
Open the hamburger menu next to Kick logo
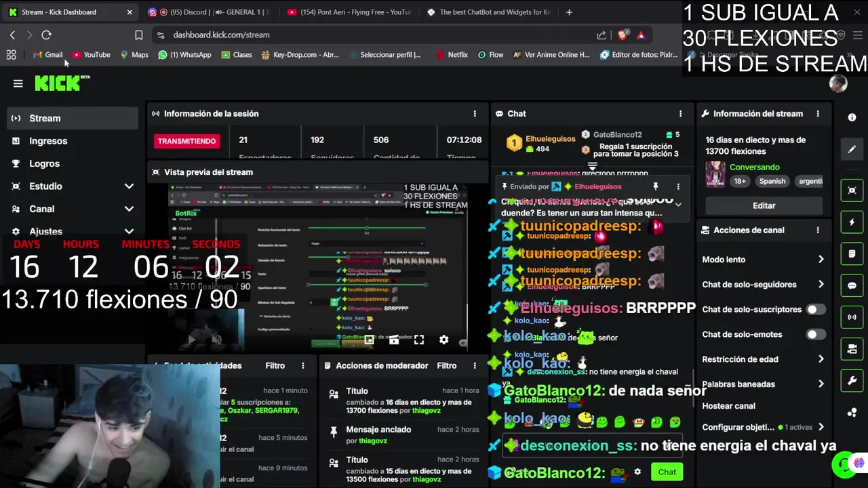[18, 83]
